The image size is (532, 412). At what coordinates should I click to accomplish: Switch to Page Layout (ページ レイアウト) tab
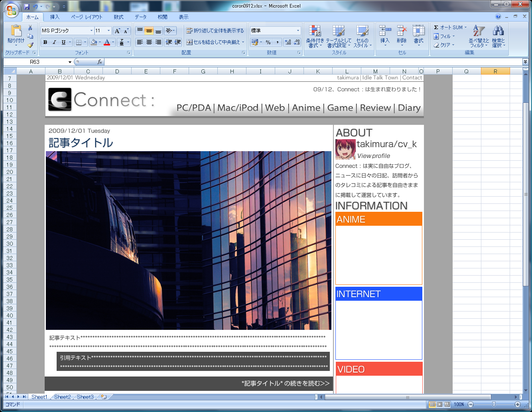click(87, 17)
